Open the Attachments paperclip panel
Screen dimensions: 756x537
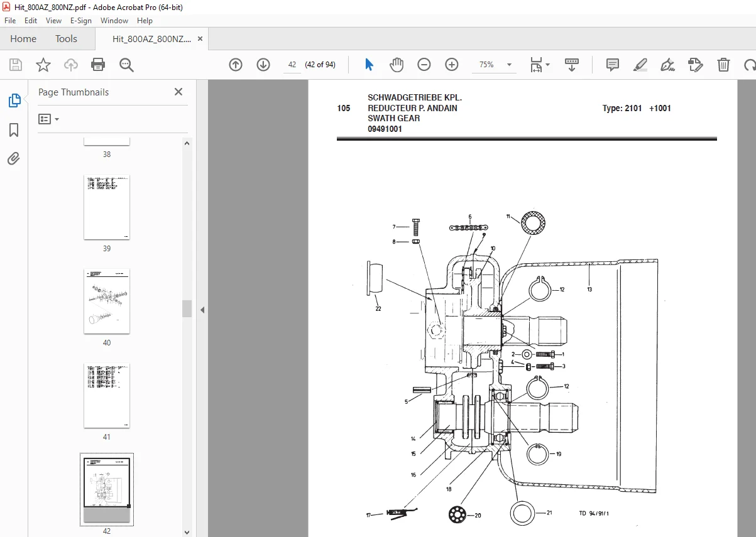tap(14, 159)
